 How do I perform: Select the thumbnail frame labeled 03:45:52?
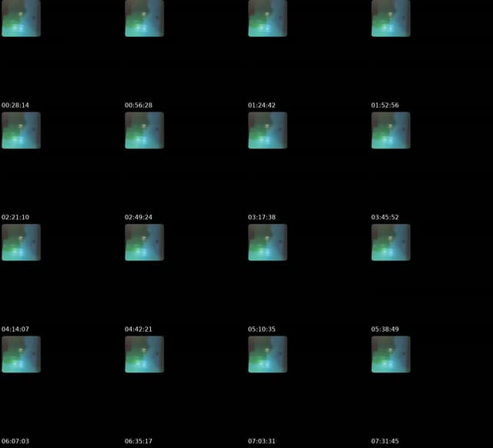tap(391, 130)
